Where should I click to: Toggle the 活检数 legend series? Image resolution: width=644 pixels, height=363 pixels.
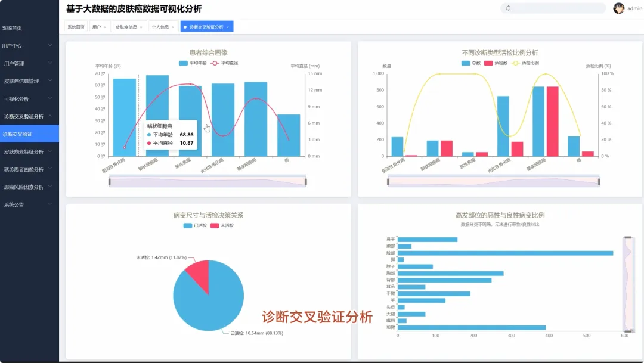point(496,63)
